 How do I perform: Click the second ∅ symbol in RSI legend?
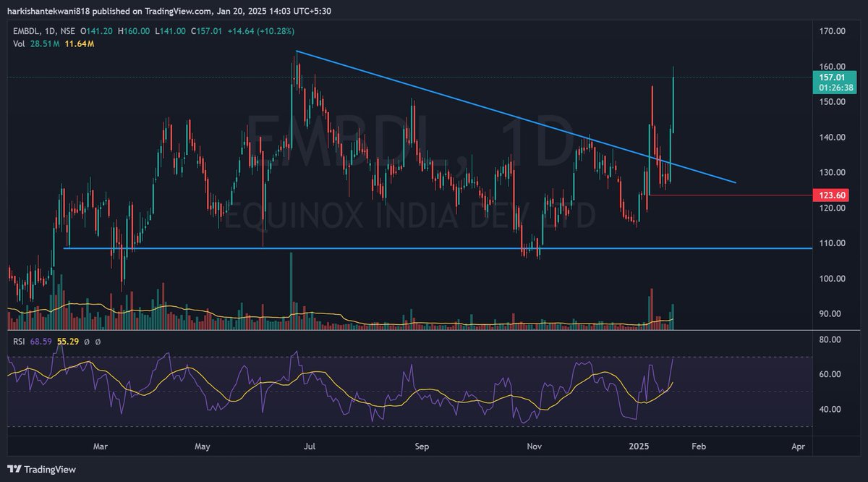pyautogui.click(x=98, y=342)
